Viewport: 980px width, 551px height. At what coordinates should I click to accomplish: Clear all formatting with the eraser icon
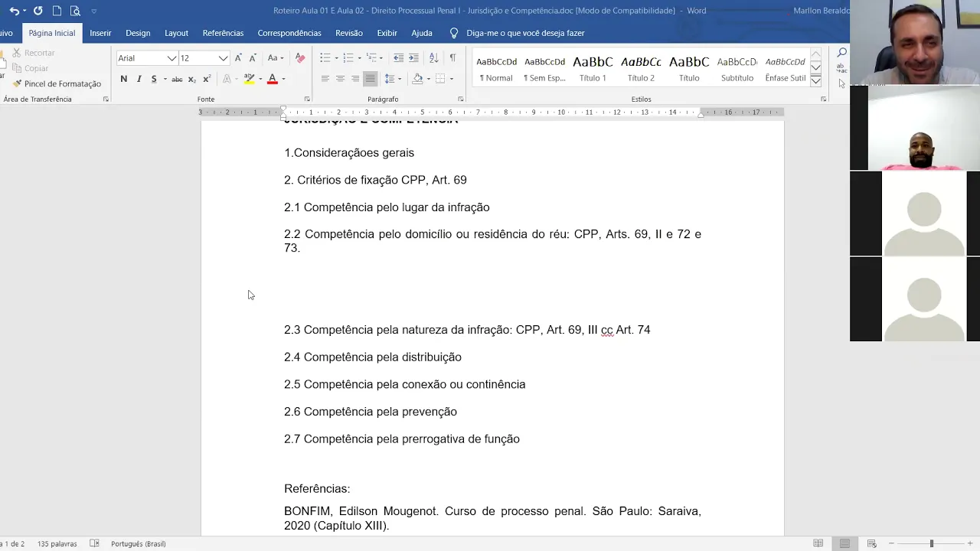pyautogui.click(x=300, y=58)
